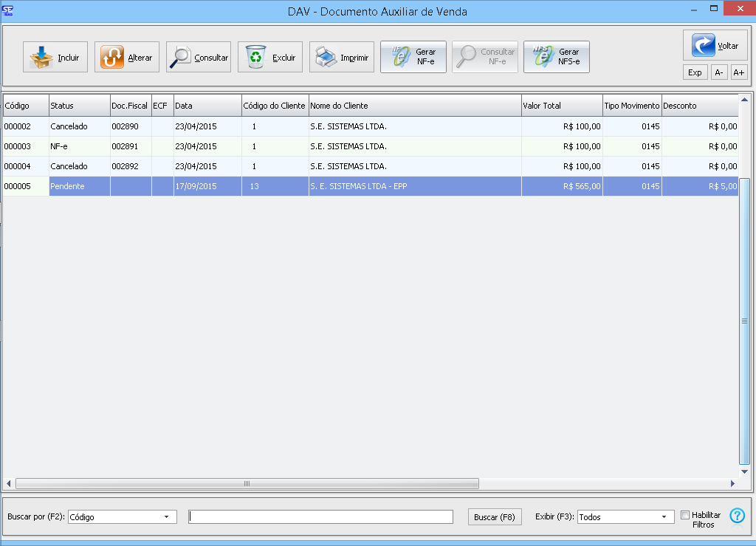Screen dimensions: 756x546
Task: Increase font size with A+ button
Action: pyautogui.click(x=738, y=72)
